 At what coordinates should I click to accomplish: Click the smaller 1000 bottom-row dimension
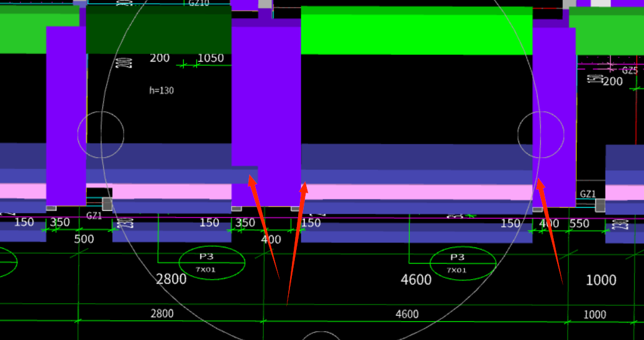(x=595, y=315)
